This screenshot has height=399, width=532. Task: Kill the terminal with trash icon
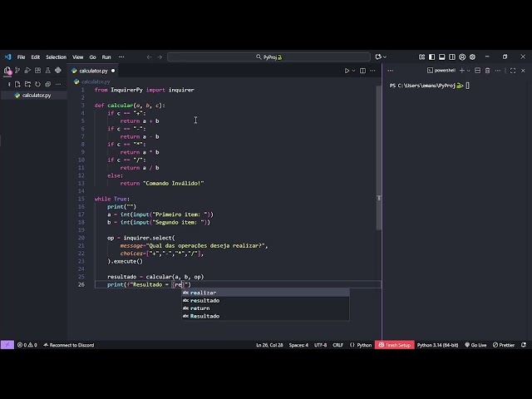click(x=488, y=71)
